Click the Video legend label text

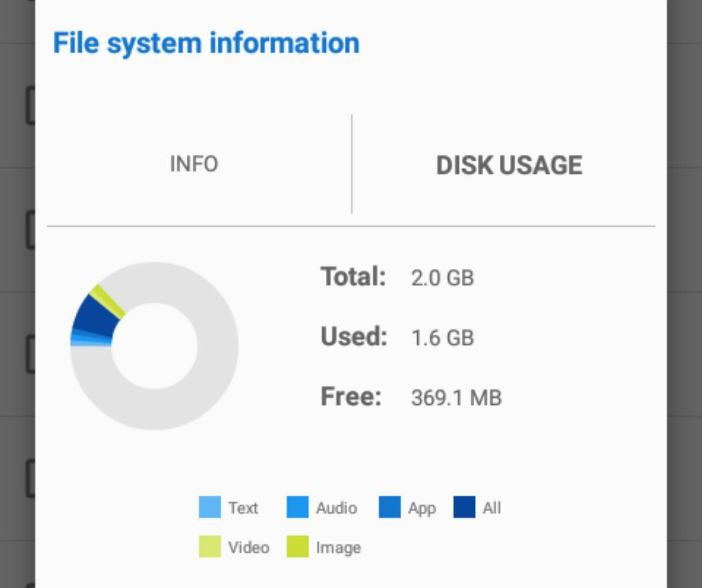(248, 547)
